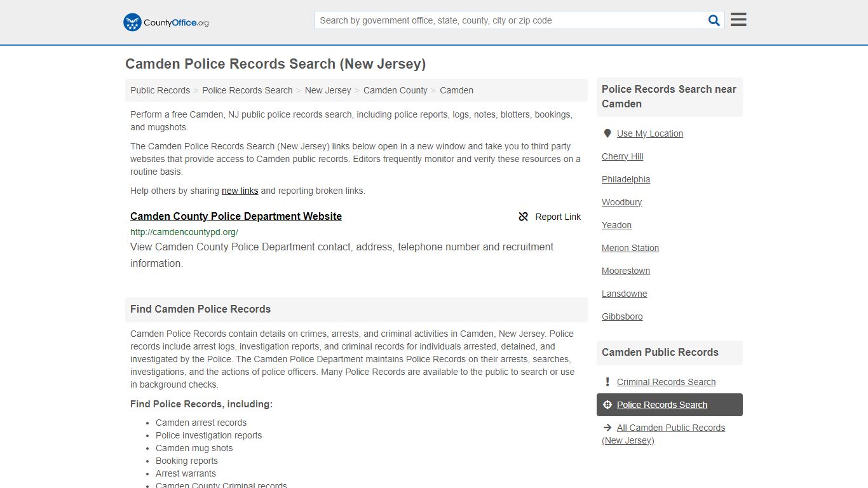This screenshot has width=868, height=488.
Task: Click 'Find Police Records, including:' subheading
Action: (x=201, y=404)
